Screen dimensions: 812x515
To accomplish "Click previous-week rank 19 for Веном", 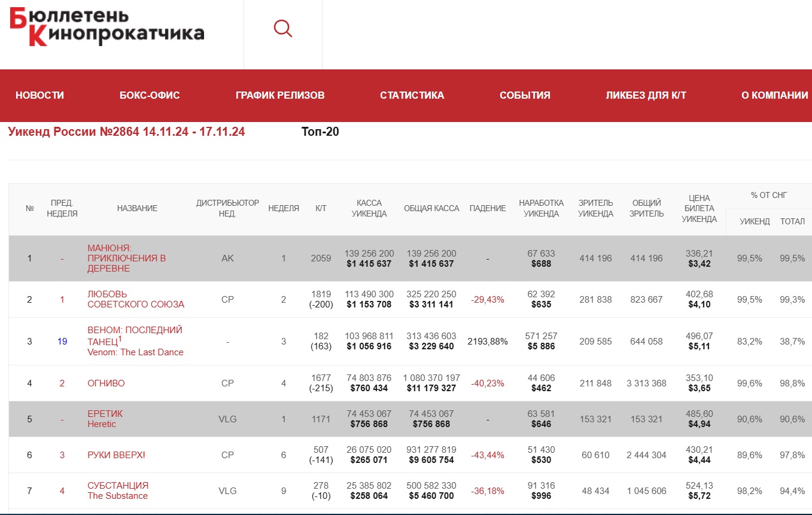I will tap(62, 342).
